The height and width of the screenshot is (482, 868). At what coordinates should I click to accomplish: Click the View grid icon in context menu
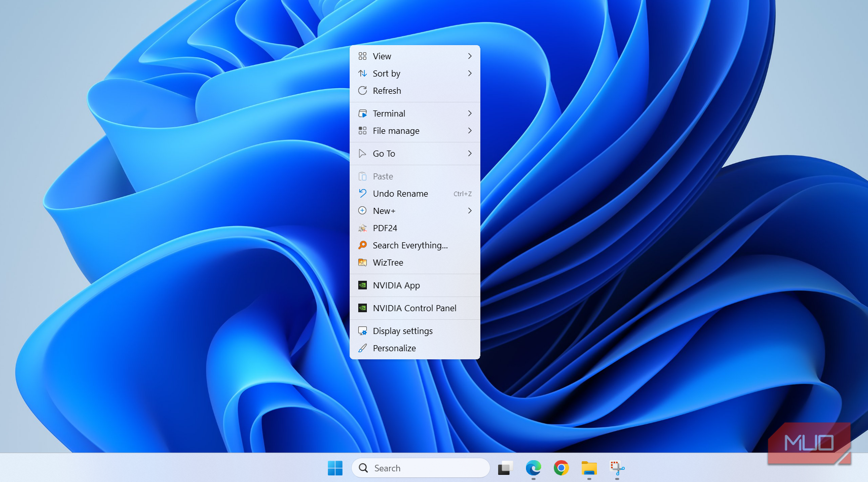coord(362,56)
